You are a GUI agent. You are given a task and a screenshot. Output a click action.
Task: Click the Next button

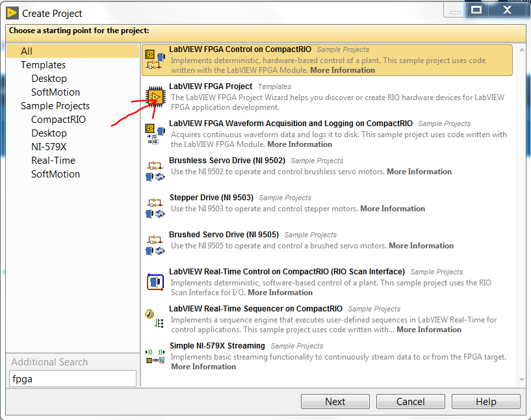coord(335,401)
